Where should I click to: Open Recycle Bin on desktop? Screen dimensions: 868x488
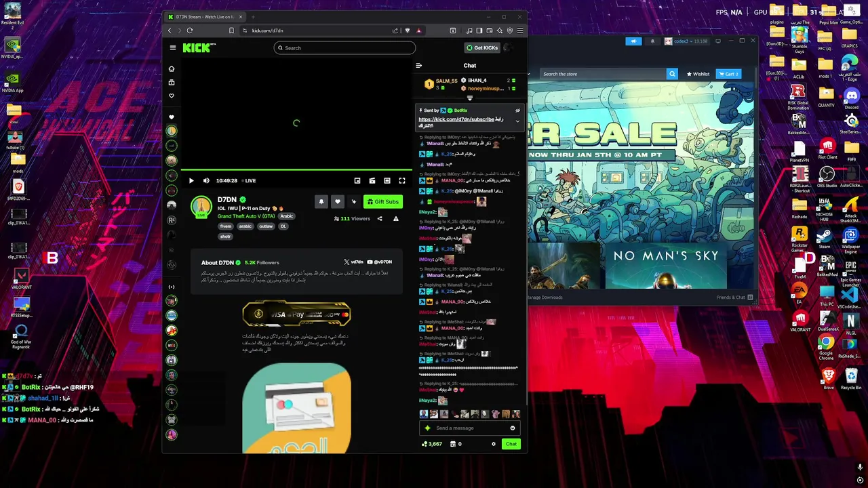coord(850,379)
